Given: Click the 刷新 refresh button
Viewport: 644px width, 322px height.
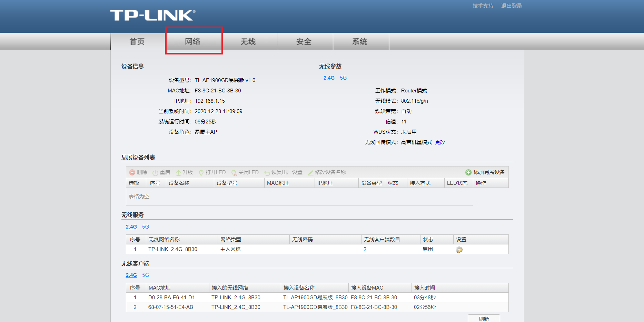Looking at the screenshot, I should click(484, 318).
